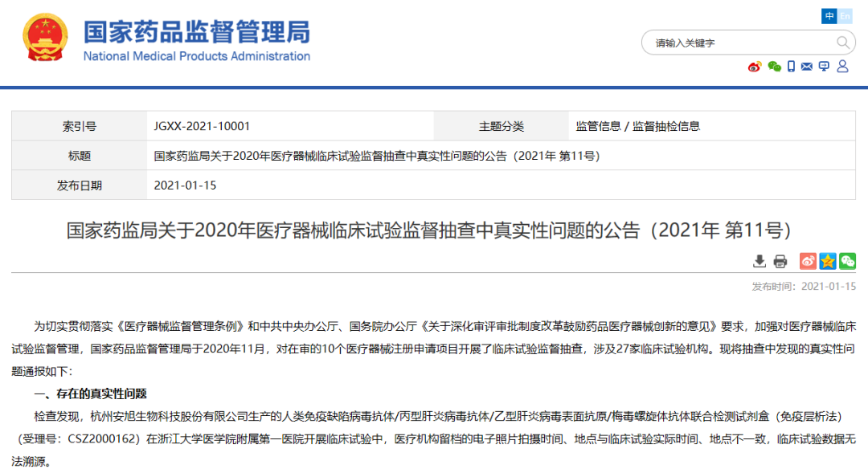Switch language to English (En)
868x473 pixels.
[x=845, y=16]
